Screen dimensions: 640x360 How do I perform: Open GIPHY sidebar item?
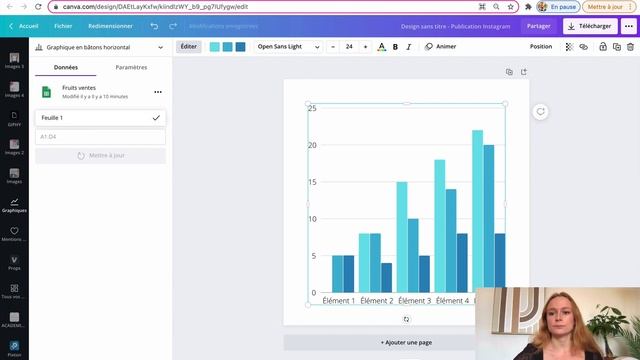coord(14,119)
